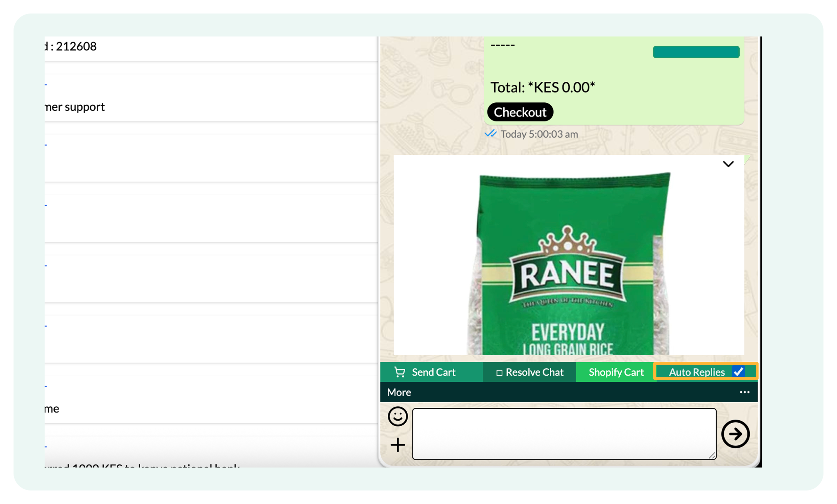Uncheck the Auto Replies checkbox
The width and height of the screenshot is (837, 504).
click(x=739, y=372)
